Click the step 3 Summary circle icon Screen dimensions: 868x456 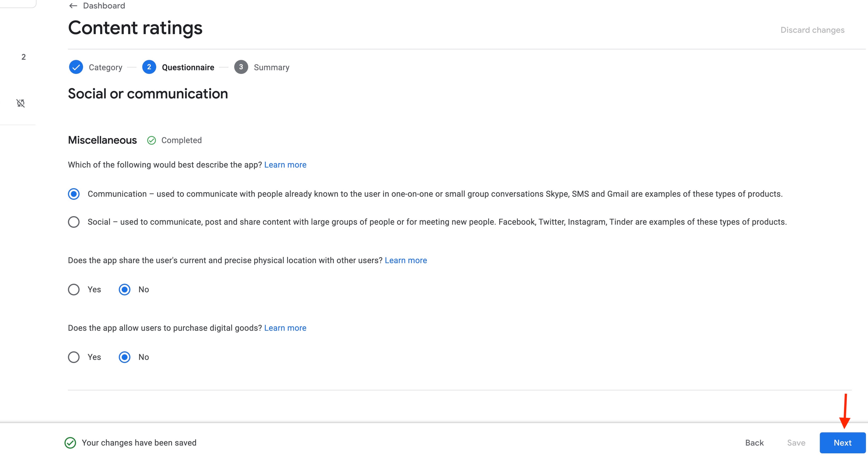(241, 67)
